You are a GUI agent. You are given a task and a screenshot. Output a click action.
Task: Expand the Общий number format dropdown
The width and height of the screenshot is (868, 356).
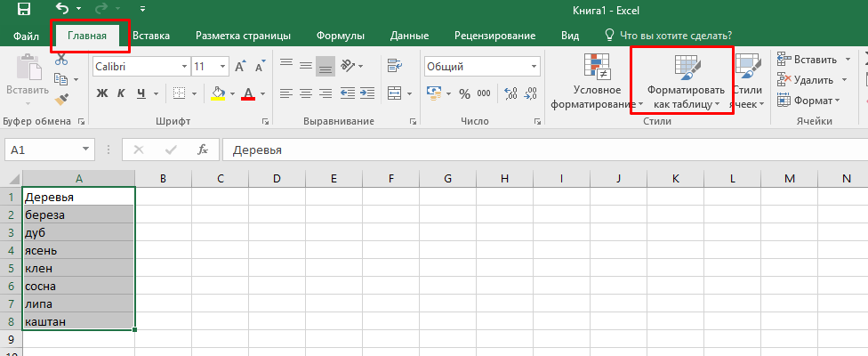click(x=534, y=67)
